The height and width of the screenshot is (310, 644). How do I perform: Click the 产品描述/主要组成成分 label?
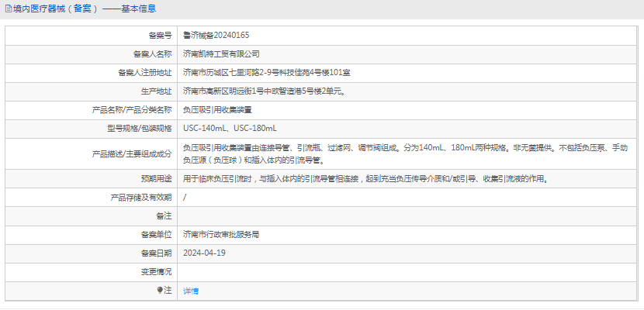(x=132, y=153)
